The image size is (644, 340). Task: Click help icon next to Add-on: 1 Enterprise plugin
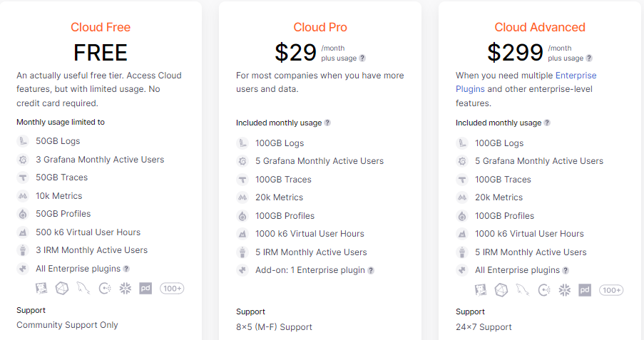(371, 271)
